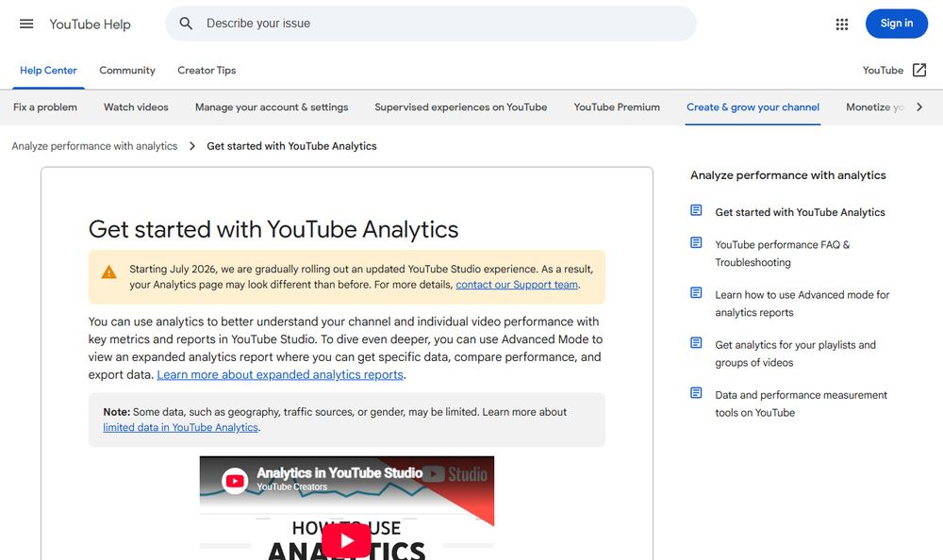Follow the contact our Support team link
This screenshot has height=560, width=943.
point(517,285)
